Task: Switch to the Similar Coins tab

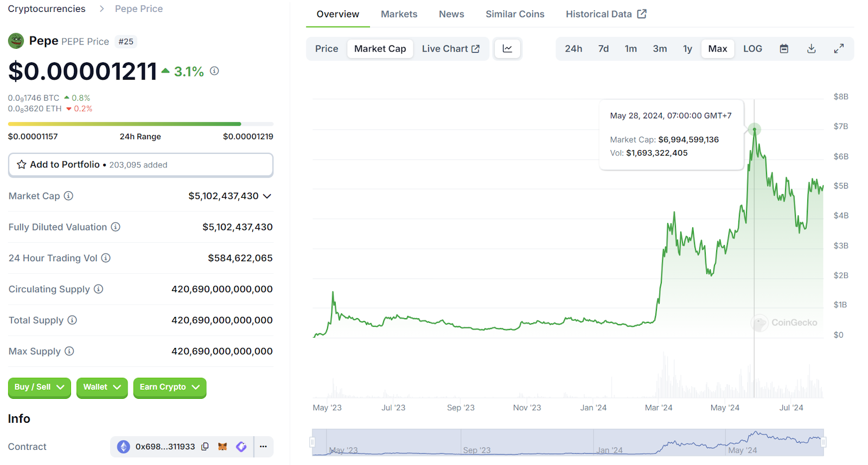Action: [515, 14]
